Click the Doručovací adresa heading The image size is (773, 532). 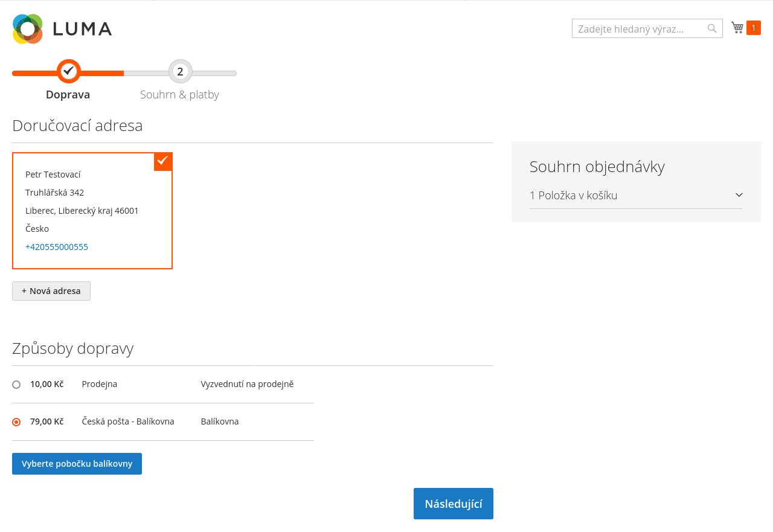tap(77, 126)
